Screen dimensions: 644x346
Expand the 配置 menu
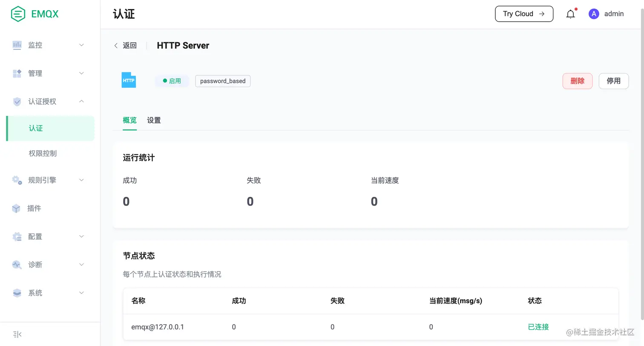(36, 236)
